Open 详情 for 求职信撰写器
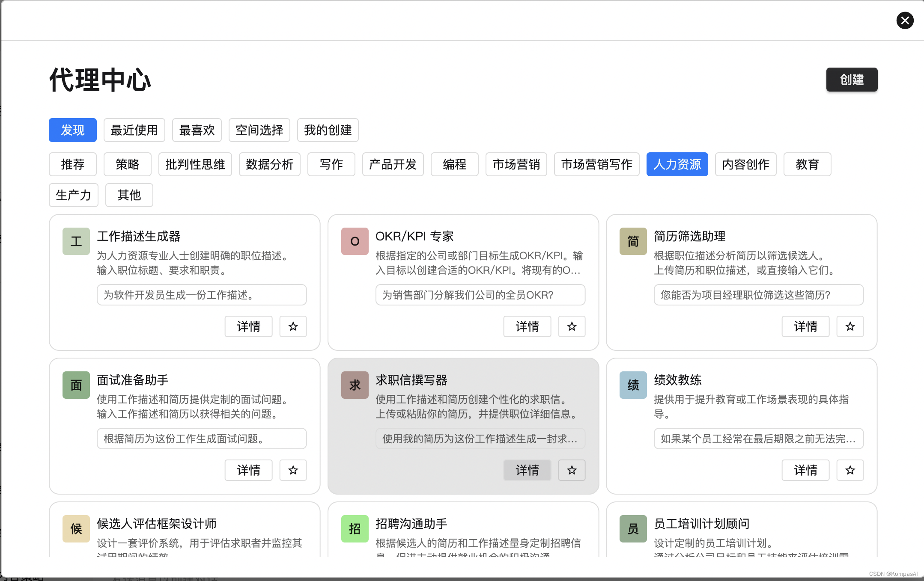Screen dimensions: 924x581 pos(527,470)
